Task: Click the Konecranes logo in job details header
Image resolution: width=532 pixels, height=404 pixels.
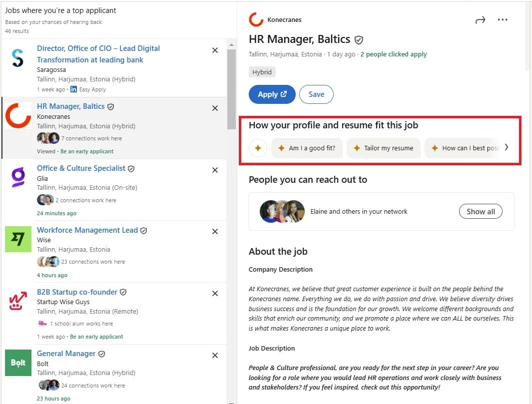Action: 256,19
